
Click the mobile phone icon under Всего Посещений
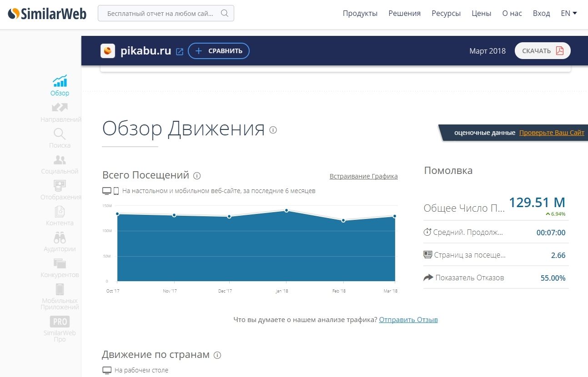[x=116, y=191]
